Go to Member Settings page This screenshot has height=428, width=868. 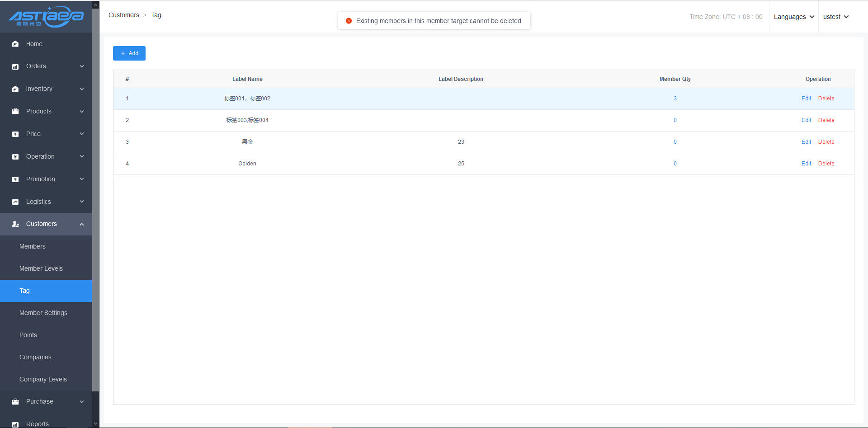[x=43, y=313]
